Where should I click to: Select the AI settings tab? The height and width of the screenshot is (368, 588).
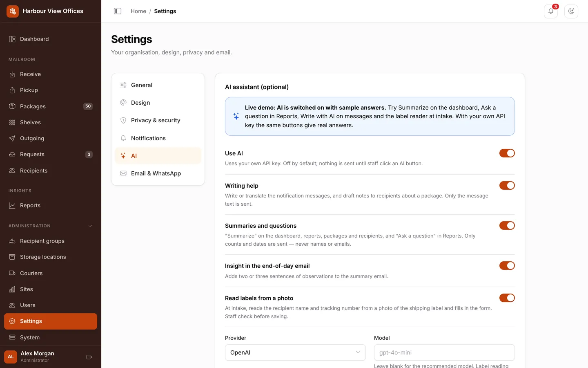158,156
